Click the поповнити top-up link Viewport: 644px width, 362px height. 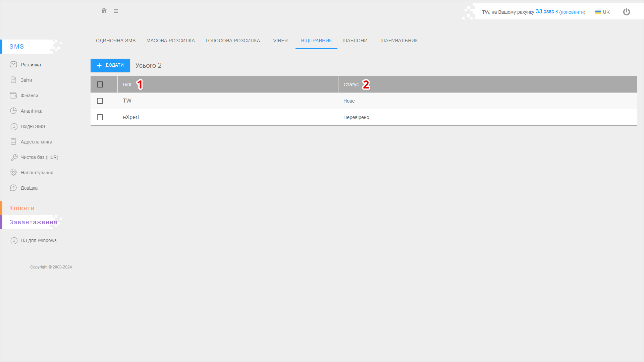572,12
